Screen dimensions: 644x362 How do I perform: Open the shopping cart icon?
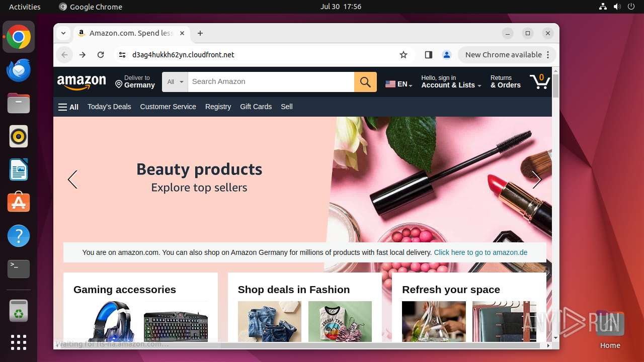pos(540,81)
